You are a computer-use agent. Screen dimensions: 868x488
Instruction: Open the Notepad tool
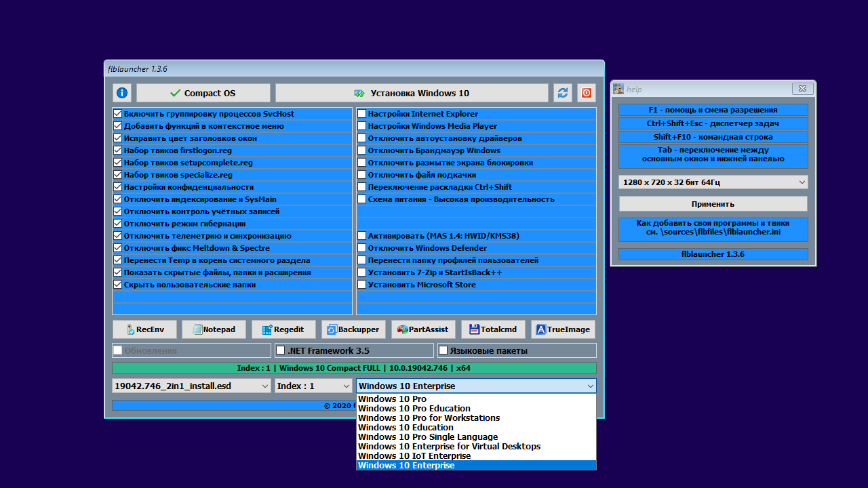[214, 329]
